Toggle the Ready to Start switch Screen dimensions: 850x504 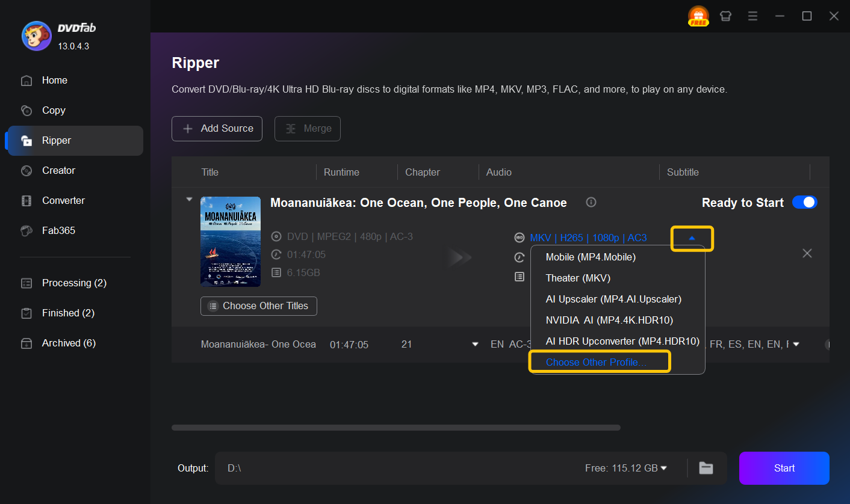(804, 202)
